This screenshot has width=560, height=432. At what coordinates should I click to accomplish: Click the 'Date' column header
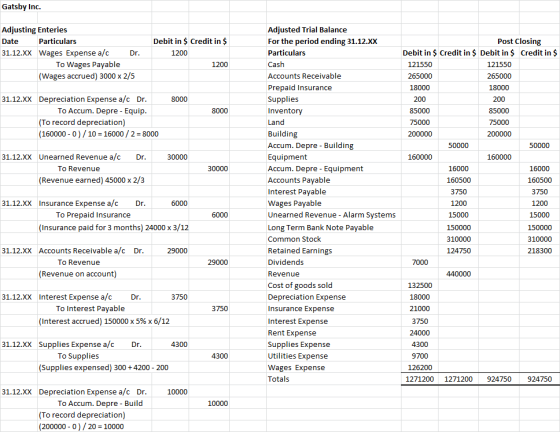(10, 41)
